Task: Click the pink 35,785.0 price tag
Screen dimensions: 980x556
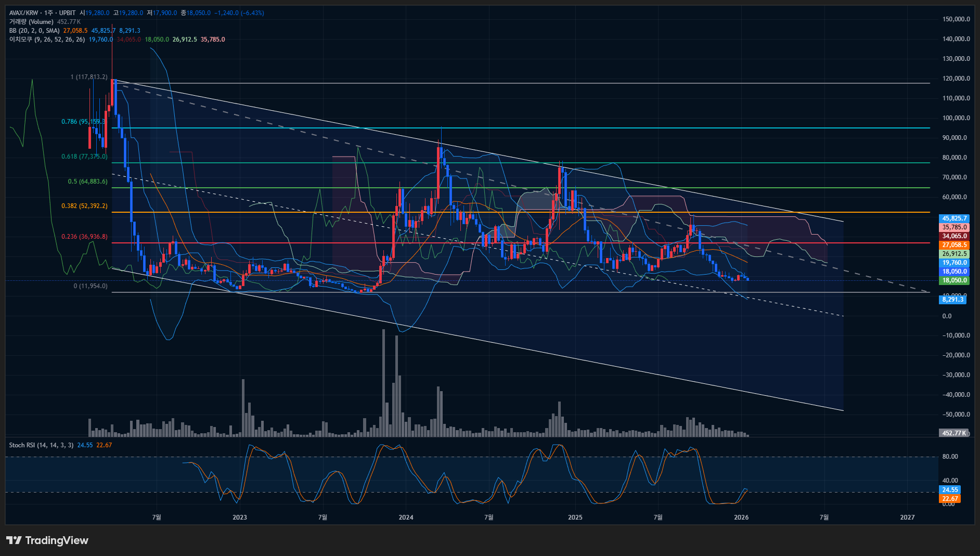Action: (x=954, y=227)
